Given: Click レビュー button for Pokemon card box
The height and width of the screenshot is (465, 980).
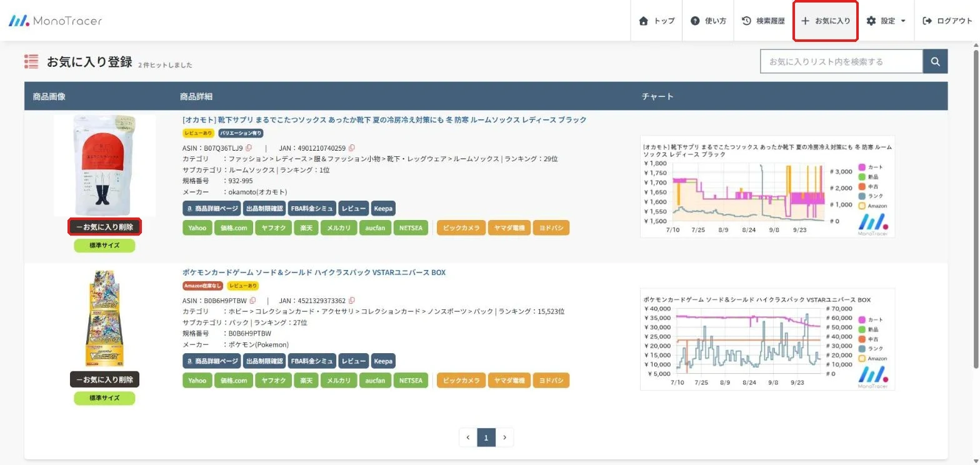Looking at the screenshot, I should point(354,361).
